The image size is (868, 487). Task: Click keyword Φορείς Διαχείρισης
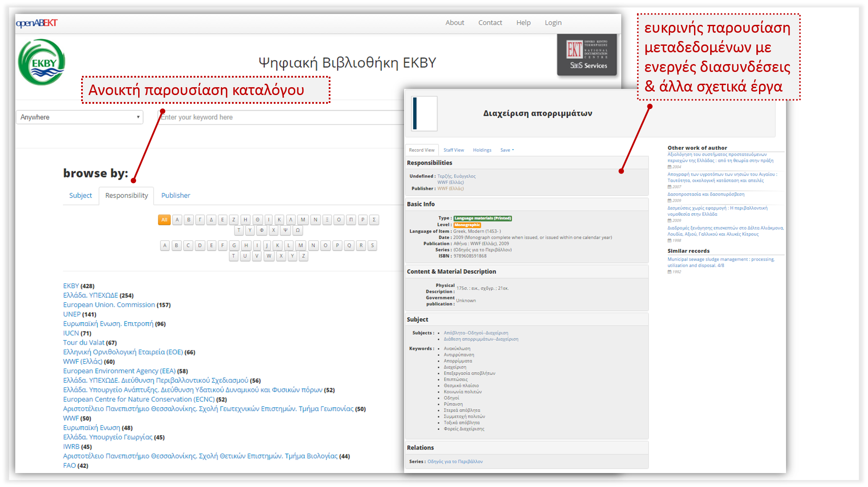464,429
